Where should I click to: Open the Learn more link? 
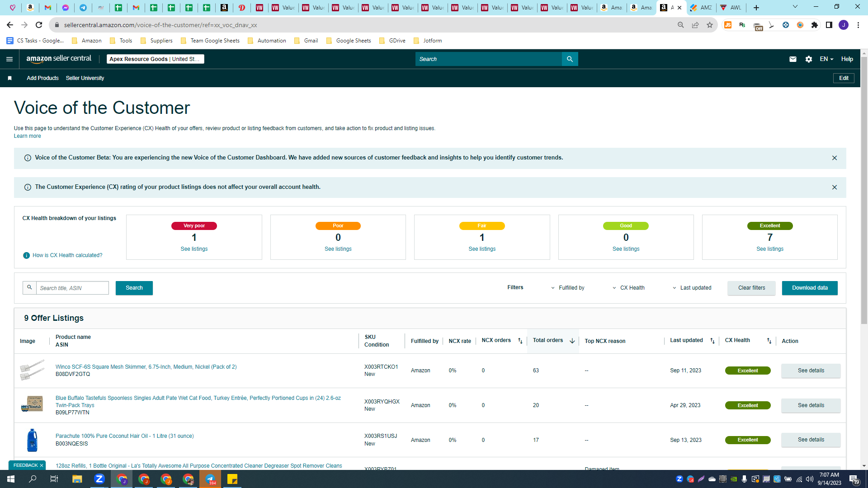[27, 136]
